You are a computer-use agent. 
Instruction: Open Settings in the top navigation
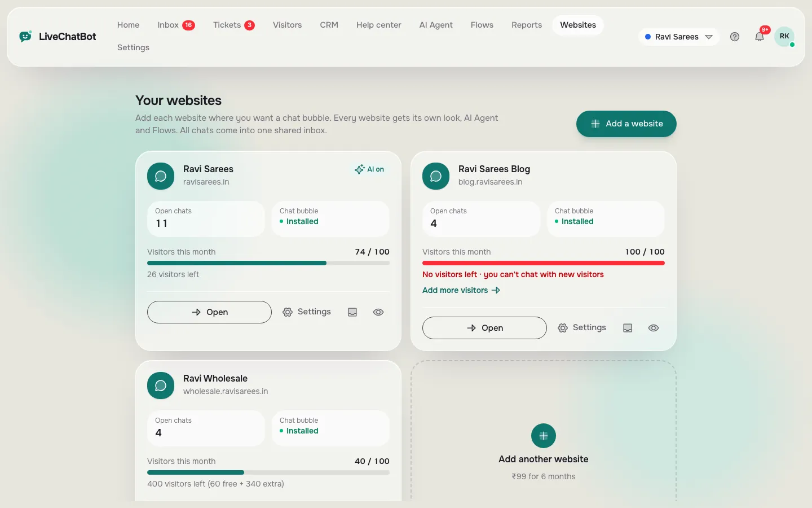133,47
